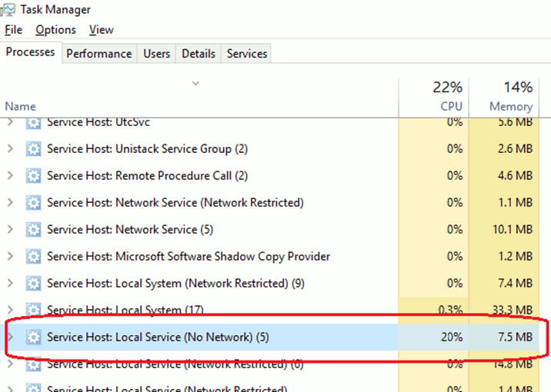Select Service Host: Microsoft Software Shadow Copy Provider
Screen dimensions: 551x392
(x=189, y=256)
